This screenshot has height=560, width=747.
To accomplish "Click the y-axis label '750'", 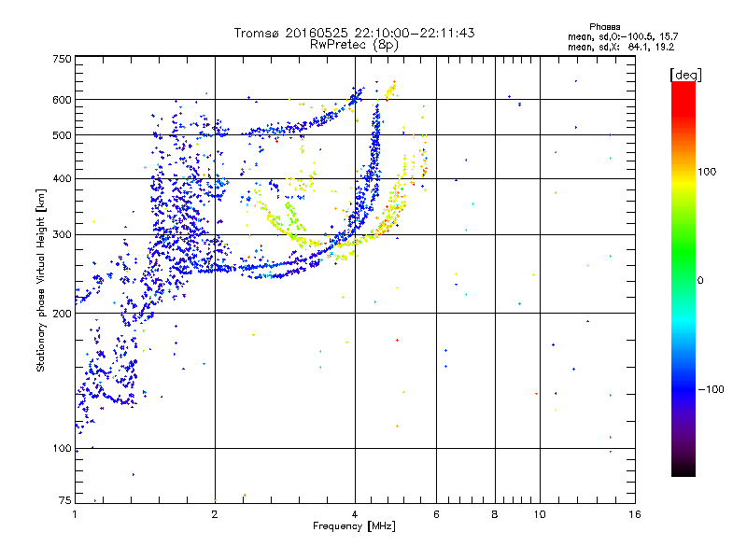I will [x=62, y=59].
